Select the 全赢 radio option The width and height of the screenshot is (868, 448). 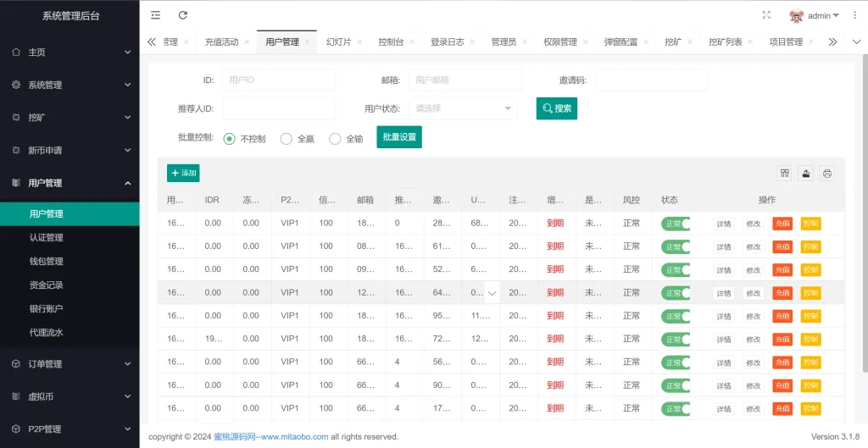287,139
